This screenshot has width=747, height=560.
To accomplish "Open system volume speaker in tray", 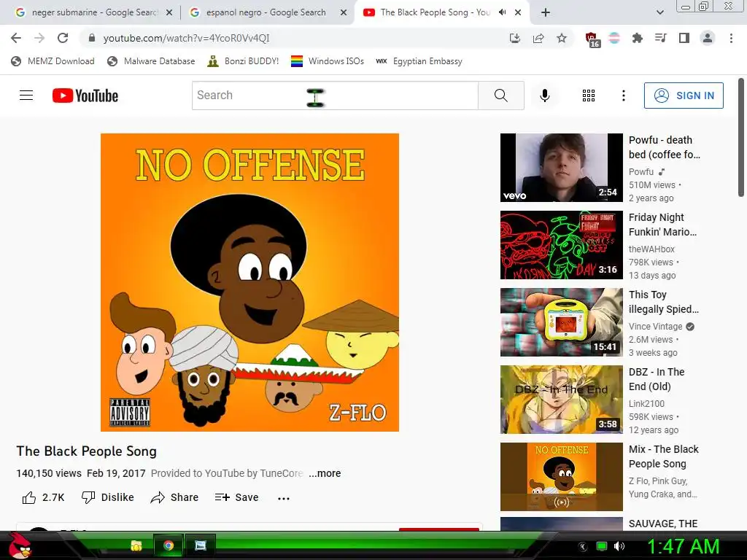I will tap(619, 546).
